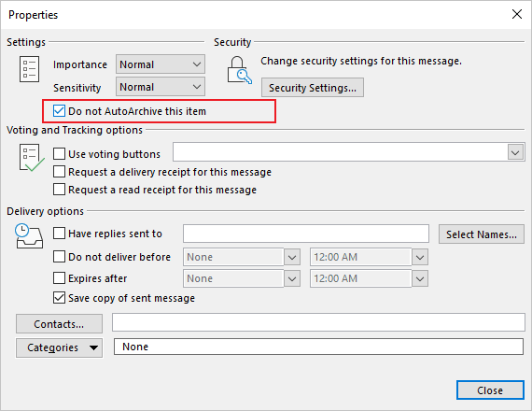Click the security padlock key icon
Screen dimensions: 532x411
[x=239, y=70]
